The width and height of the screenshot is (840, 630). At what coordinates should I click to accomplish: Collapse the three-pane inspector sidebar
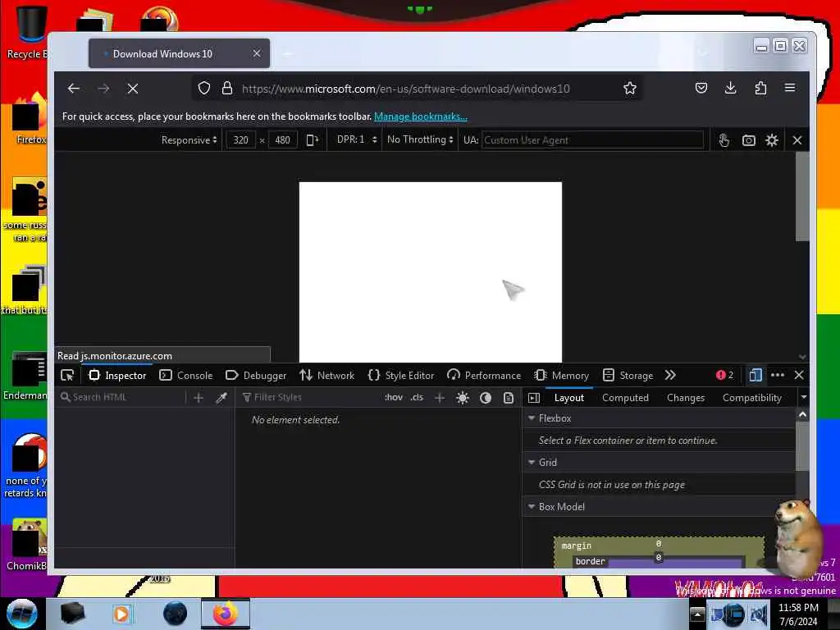coord(533,398)
